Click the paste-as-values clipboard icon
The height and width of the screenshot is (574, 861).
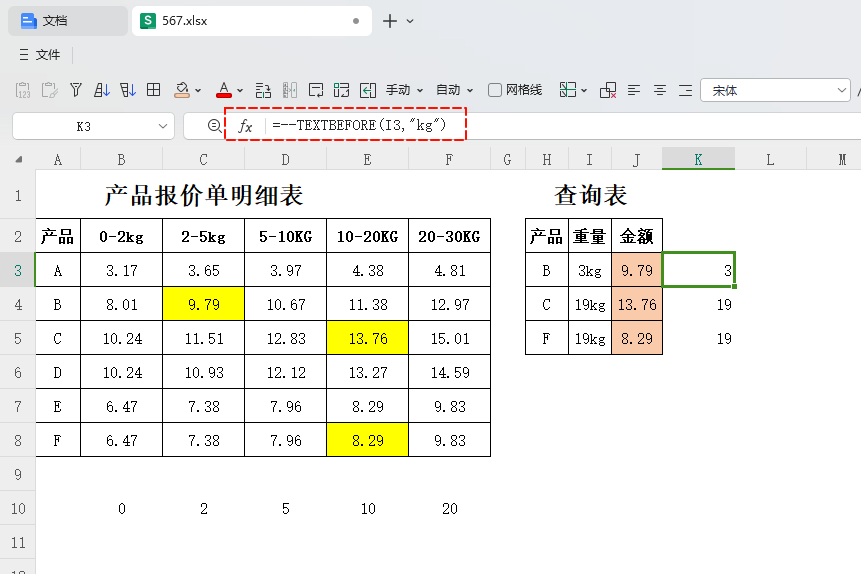pos(23,90)
